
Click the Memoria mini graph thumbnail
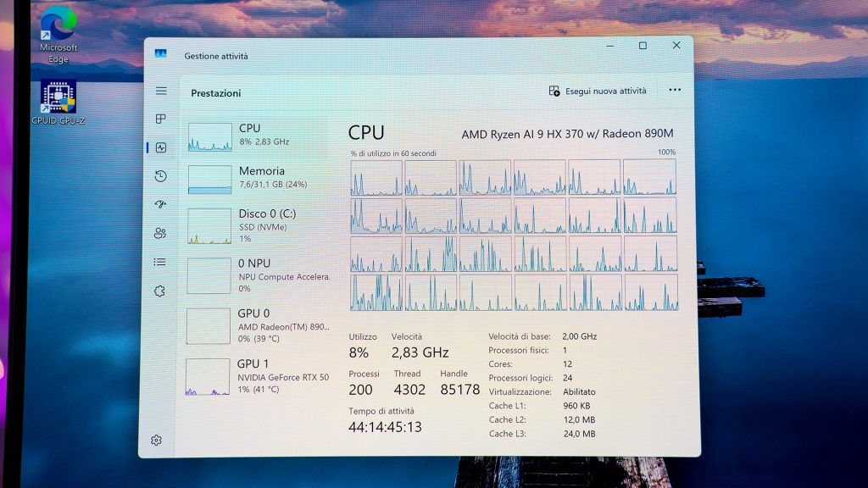[209, 180]
